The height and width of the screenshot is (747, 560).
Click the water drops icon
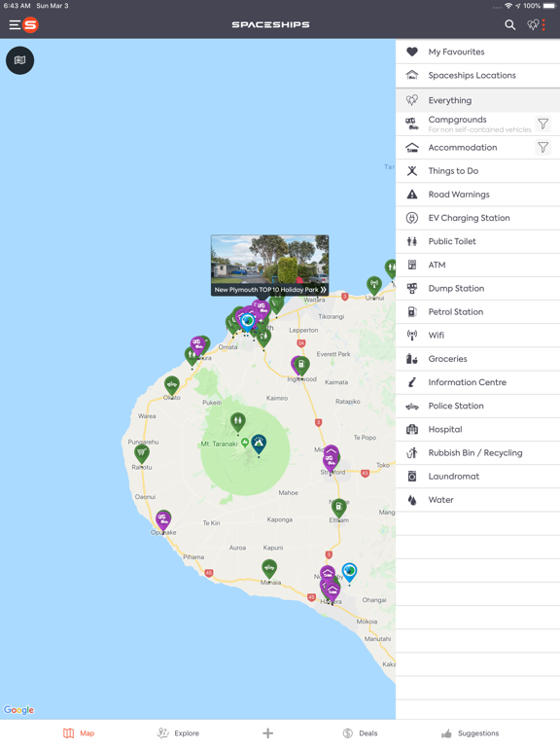click(412, 500)
